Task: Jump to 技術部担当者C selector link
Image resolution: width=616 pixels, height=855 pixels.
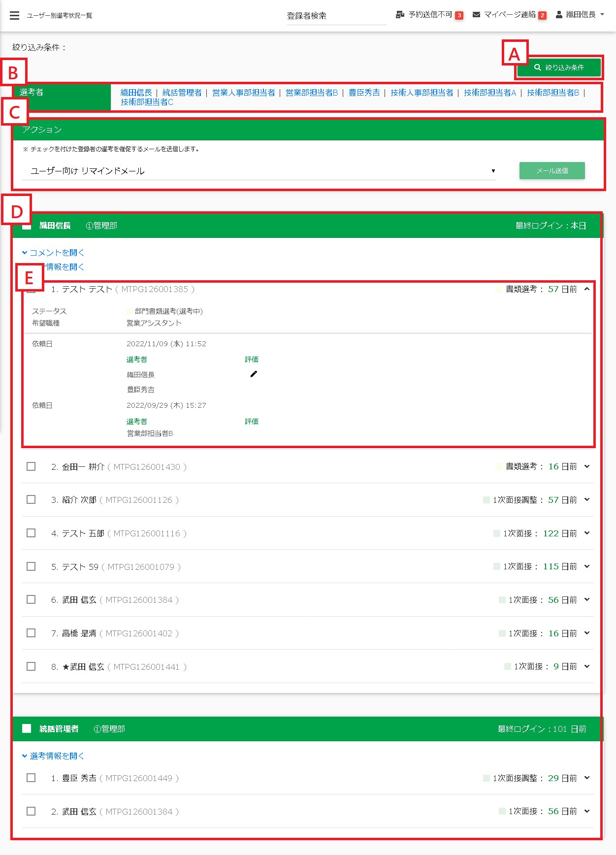Action: pos(147,102)
